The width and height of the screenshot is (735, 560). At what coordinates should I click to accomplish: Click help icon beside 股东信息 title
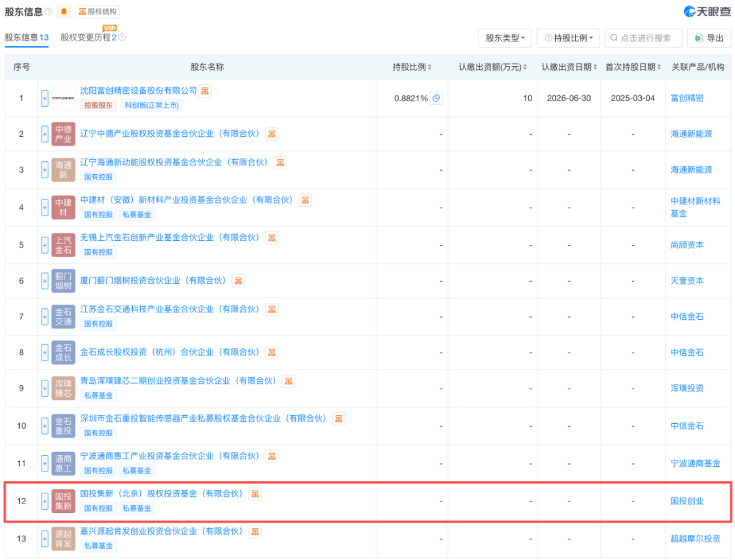(x=48, y=12)
